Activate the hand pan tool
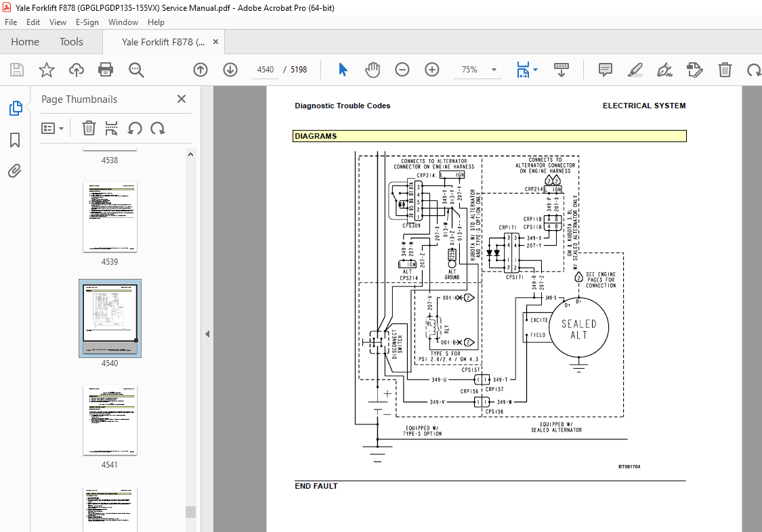762x532 pixels. pyautogui.click(x=373, y=70)
